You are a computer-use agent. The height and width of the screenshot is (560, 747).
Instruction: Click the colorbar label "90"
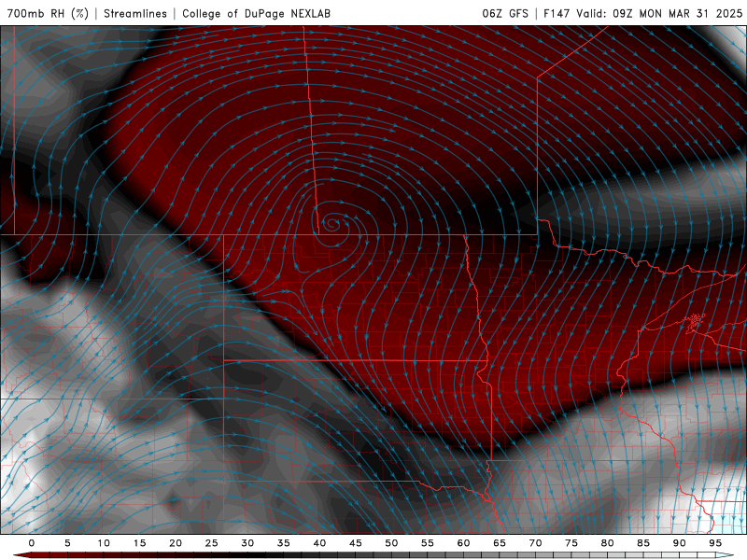[x=680, y=543]
